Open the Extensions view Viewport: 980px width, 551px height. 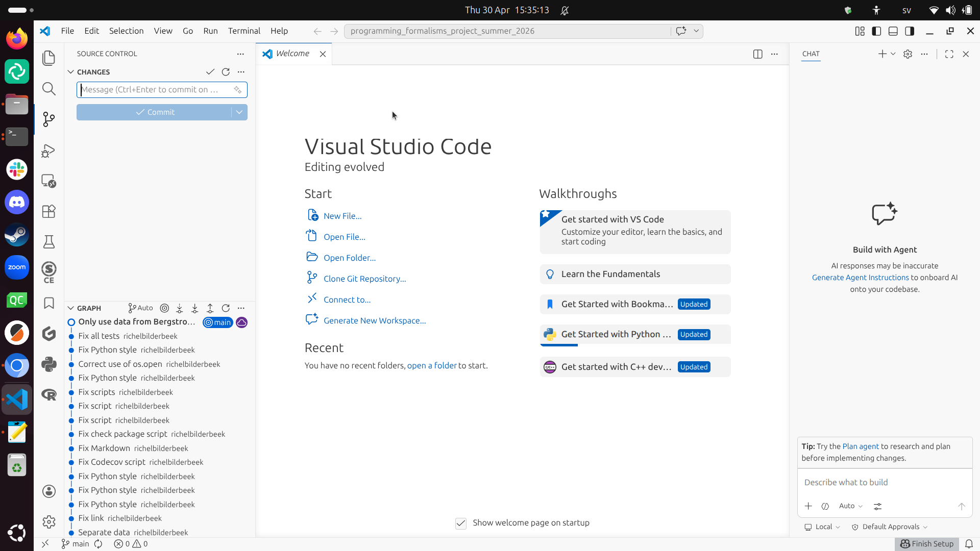tap(49, 211)
